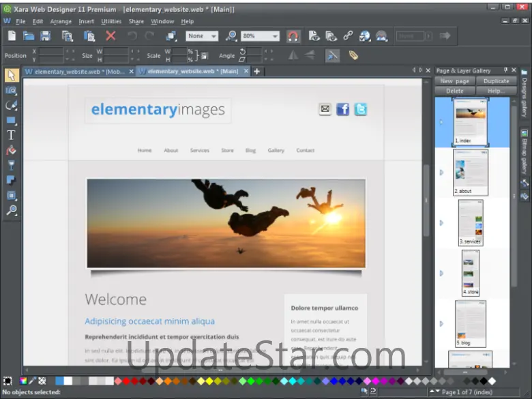This screenshot has height=399, width=532.
Task: Click the zoom magnifier icon in toolbar
Action: tap(231, 36)
